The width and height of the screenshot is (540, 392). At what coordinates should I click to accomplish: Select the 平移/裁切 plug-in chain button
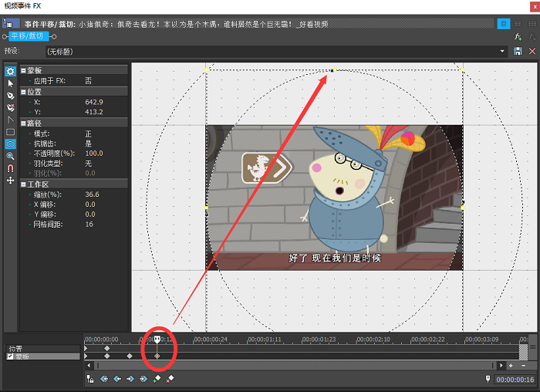pyautogui.click(x=29, y=36)
